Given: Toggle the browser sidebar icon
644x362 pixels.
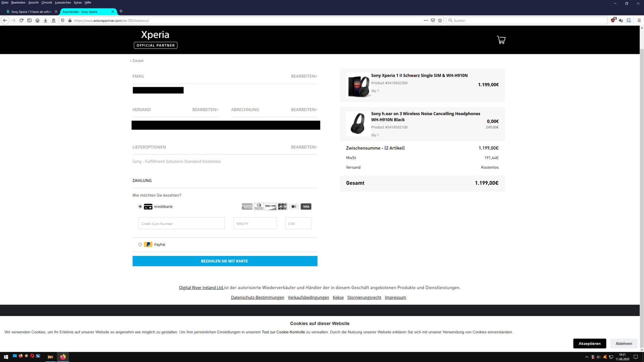Looking at the screenshot, I should coord(30,20).
